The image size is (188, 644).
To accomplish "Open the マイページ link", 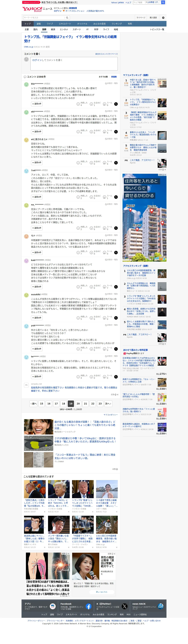I will (141, 18).
